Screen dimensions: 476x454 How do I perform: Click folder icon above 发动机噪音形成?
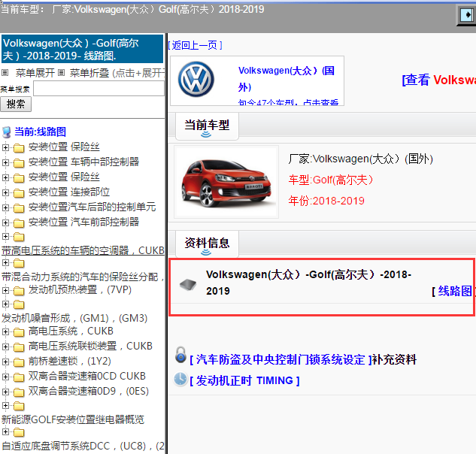click(x=19, y=304)
